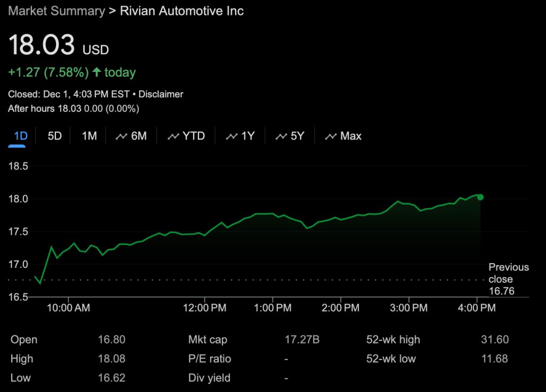This screenshot has width=546, height=392.
Task: Click the Open price value 16.80
Action: (111, 340)
